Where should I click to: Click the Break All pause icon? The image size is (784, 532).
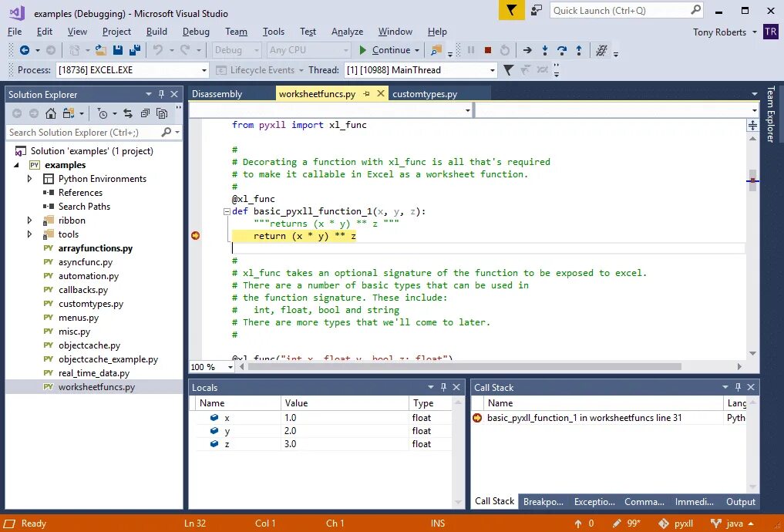point(471,50)
